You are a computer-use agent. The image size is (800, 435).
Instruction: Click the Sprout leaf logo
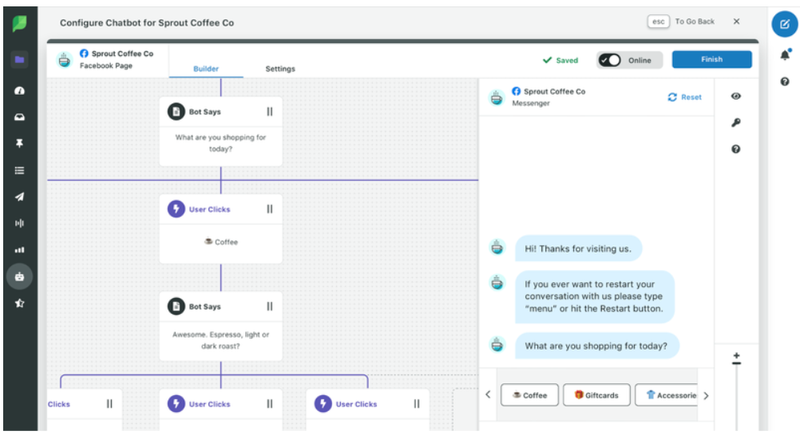click(19, 23)
